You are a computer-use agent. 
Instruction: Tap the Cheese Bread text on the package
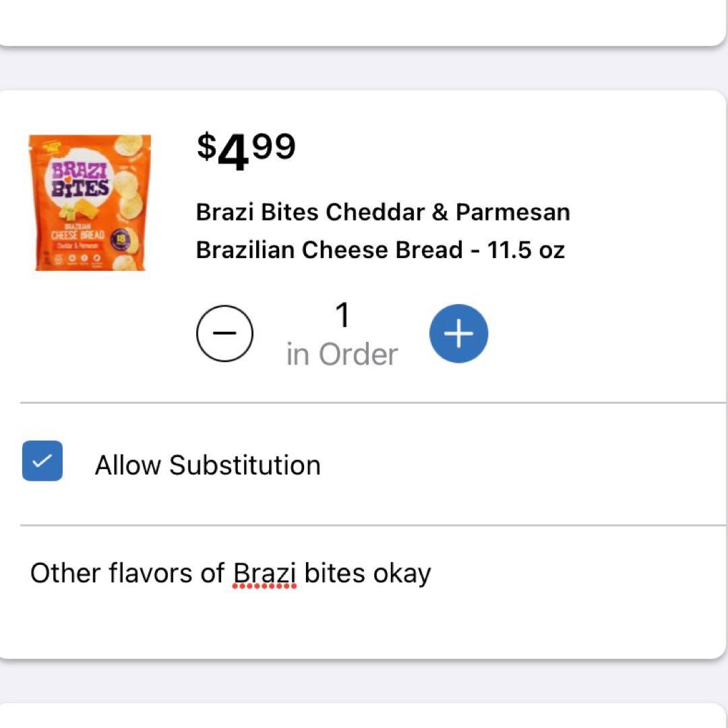click(80, 235)
